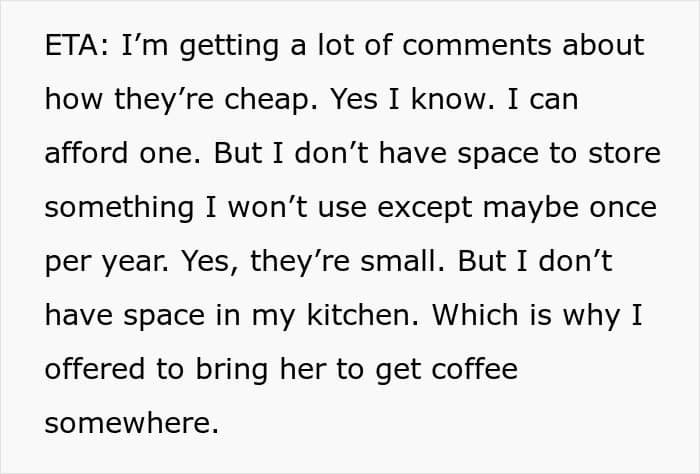The height and width of the screenshot is (474, 700).
Task: Click the word 'somewhere' on last line
Action: click(x=132, y=423)
